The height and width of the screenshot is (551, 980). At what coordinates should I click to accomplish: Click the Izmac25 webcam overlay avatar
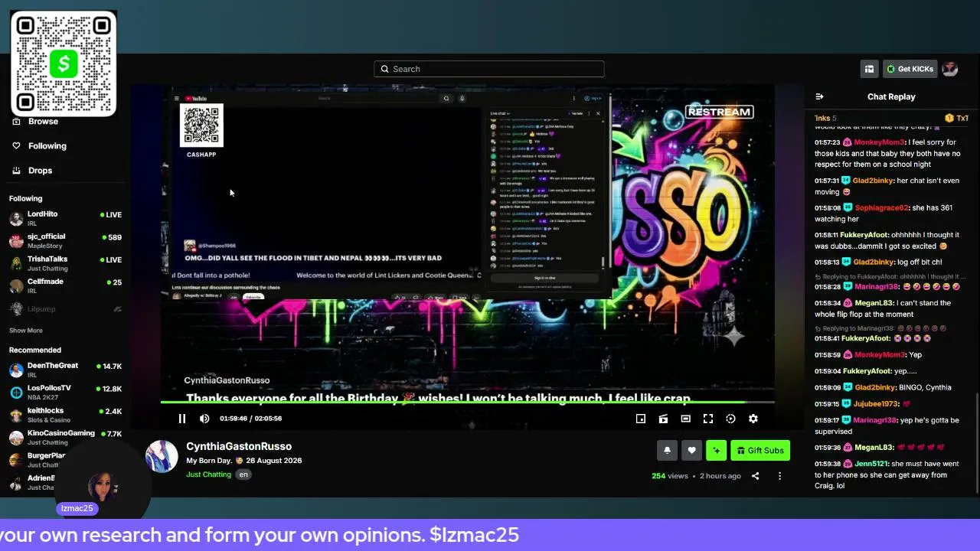(102, 485)
